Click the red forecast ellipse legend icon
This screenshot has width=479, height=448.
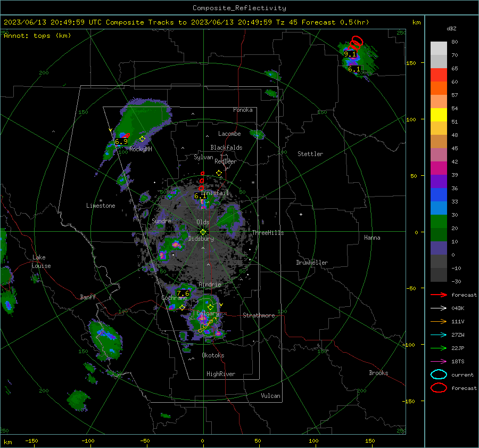pos(439,388)
